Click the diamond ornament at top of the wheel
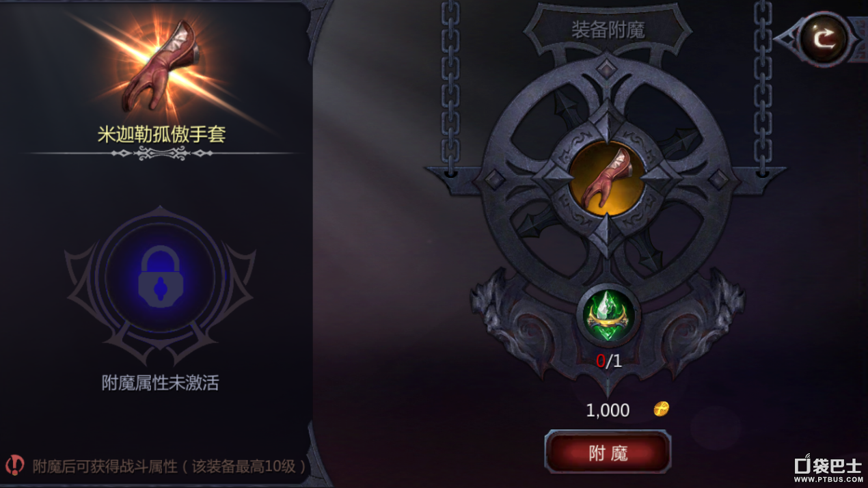868x488 pixels. tap(607, 69)
